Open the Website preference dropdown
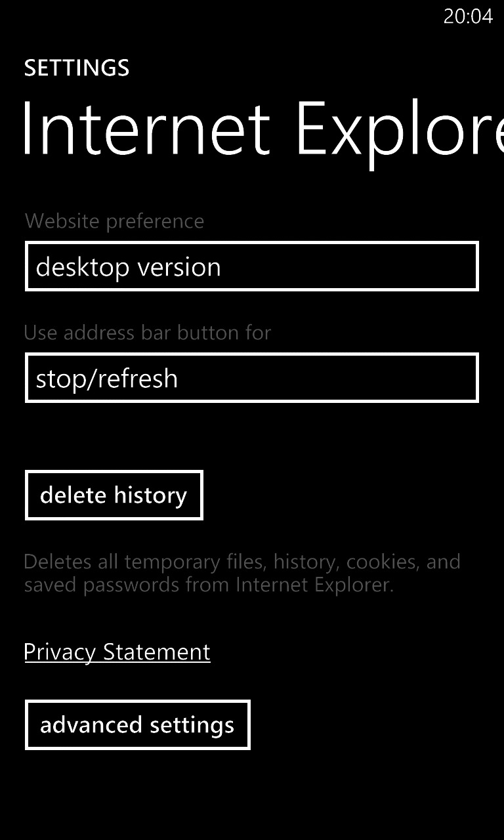The image size is (504, 840). click(x=251, y=266)
